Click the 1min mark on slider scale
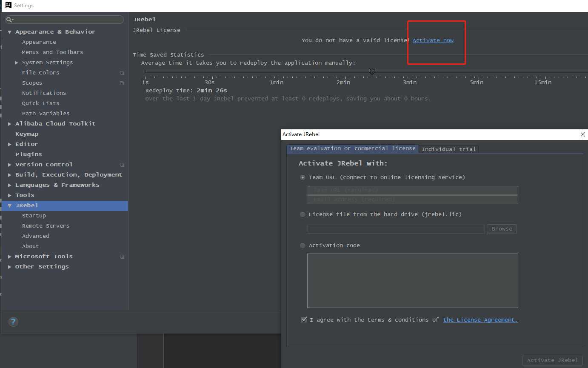 [277, 83]
